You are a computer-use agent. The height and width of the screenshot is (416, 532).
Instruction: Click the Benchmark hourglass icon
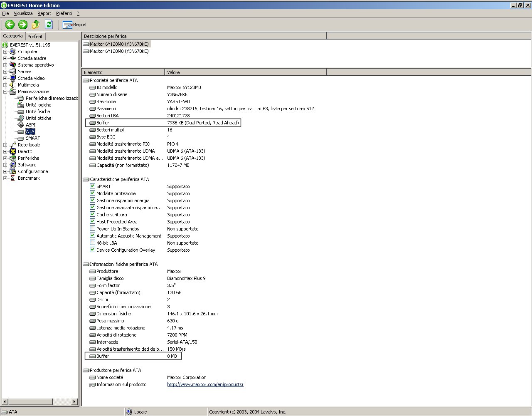[x=13, y=178]
